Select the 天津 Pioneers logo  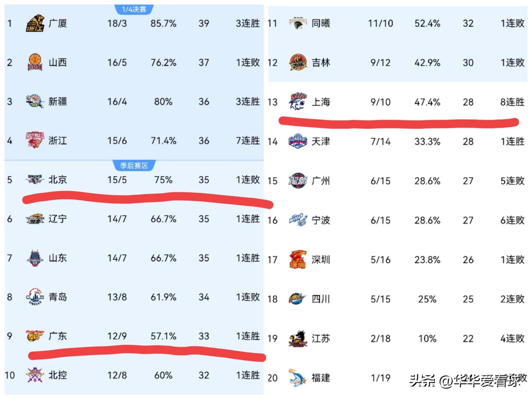pos(298,141)
